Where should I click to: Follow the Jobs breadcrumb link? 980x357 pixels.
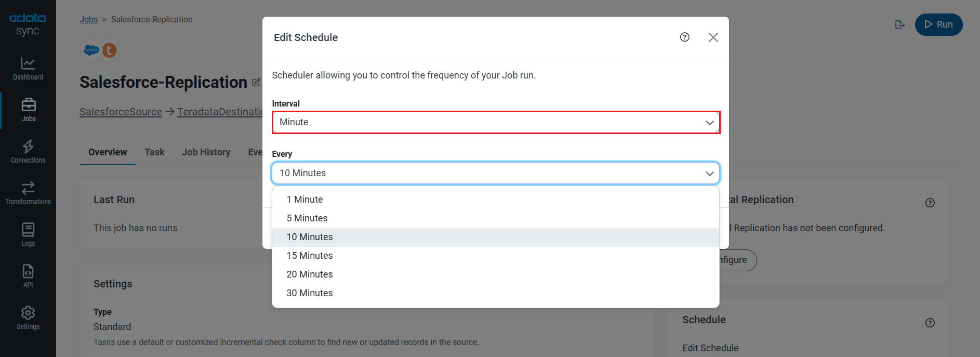pyautogui.click(x=88, y=19)
